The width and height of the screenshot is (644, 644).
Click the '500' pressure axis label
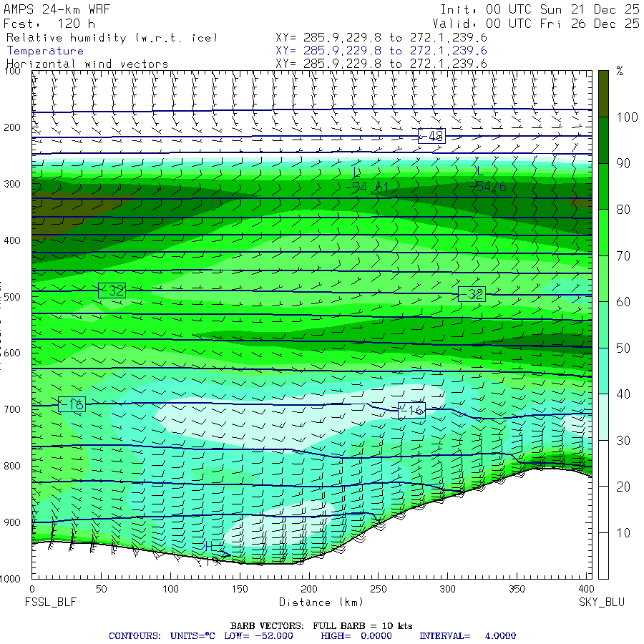(x=12, y=296)
